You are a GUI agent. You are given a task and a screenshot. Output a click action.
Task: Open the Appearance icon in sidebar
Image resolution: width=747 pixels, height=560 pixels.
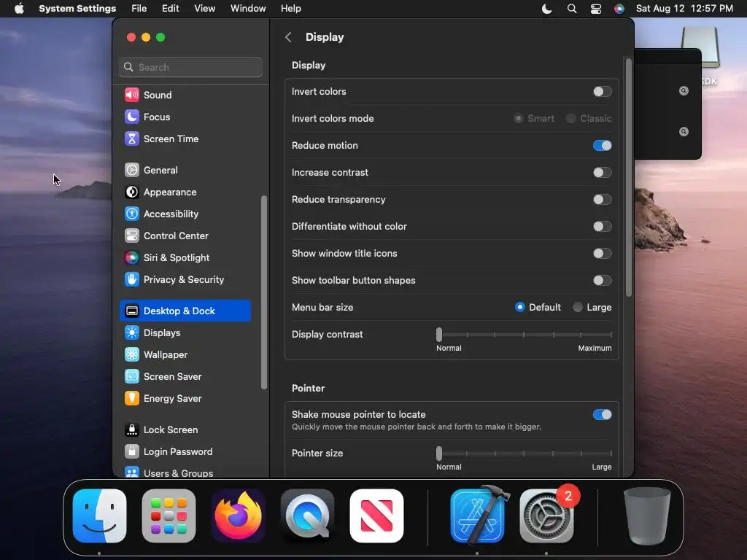pyautogui.click(x=131, y=192)
